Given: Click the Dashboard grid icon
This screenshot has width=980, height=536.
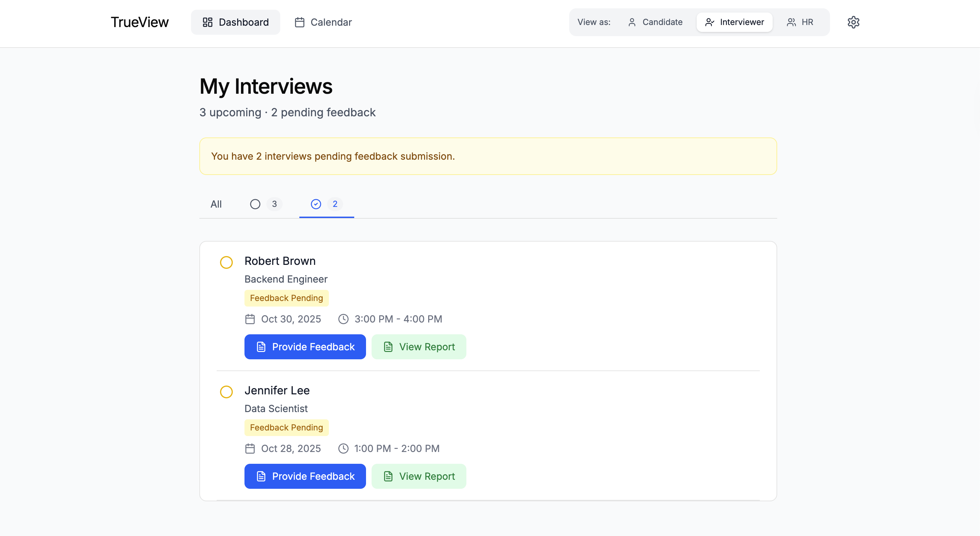Looking at the screenshot, I should [x=207, y=22].
